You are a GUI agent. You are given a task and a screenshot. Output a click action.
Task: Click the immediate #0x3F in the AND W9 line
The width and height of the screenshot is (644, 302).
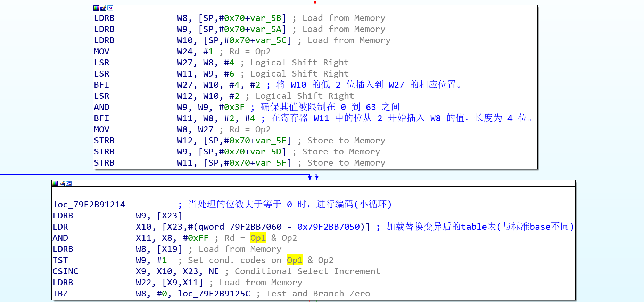(232, 107)
